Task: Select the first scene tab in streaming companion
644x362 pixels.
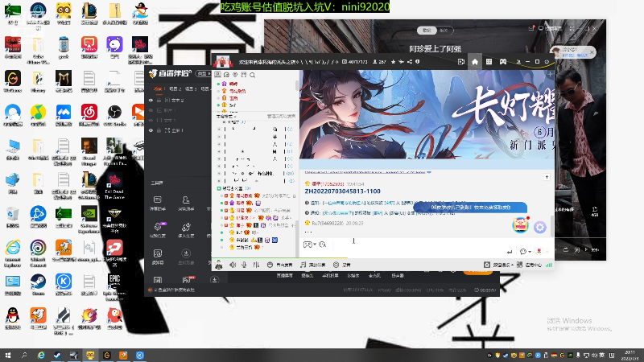Action: pyautogui.click(x=159, y=88)
